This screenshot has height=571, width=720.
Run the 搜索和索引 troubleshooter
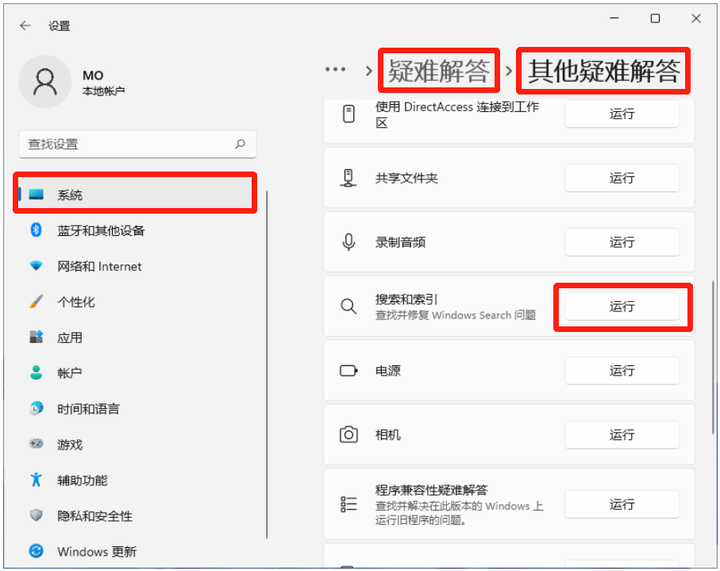click(622, 306)
